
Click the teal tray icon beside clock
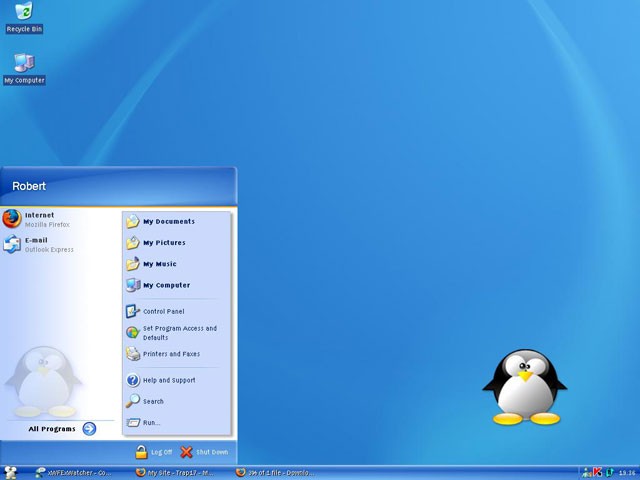tap(610, 473)
